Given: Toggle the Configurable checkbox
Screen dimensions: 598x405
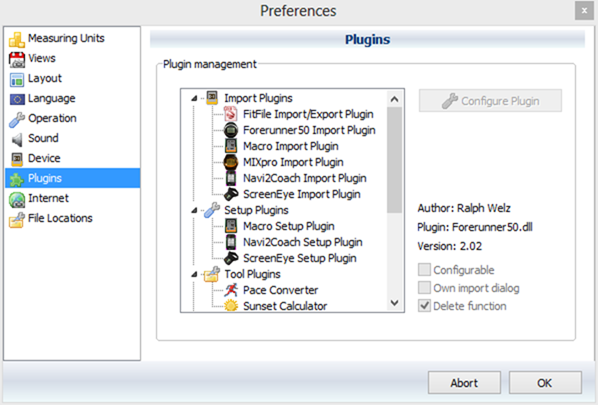Looking at the screenshot, I should click(x=424, y=270).
